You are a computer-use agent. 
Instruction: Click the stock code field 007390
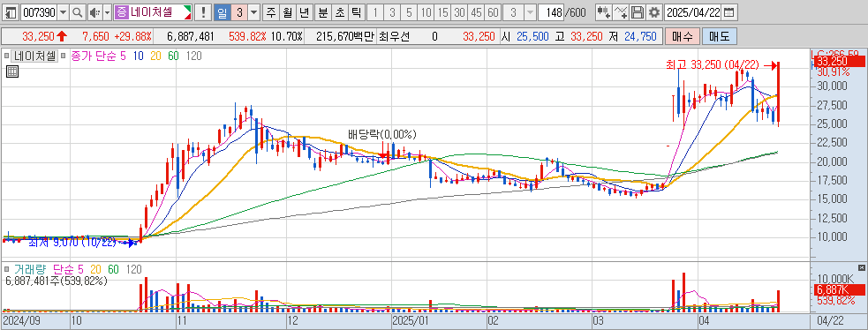coord(38,12)
